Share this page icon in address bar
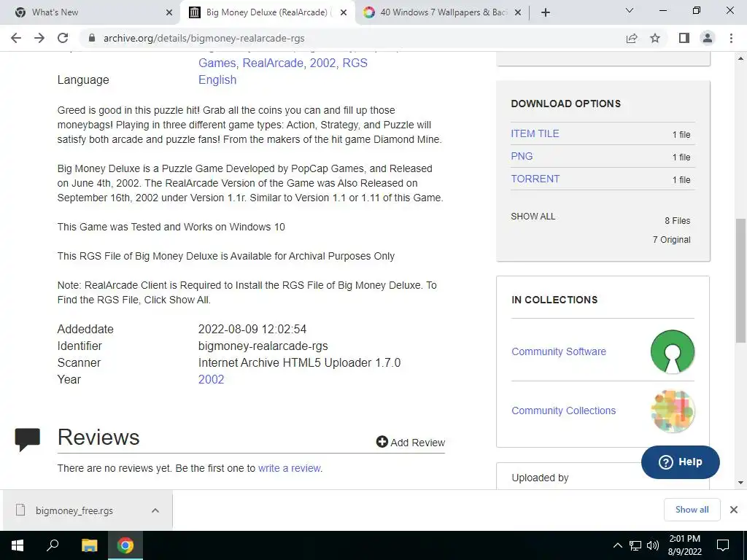This screenshot has height=560, width=747. [632, 38]
